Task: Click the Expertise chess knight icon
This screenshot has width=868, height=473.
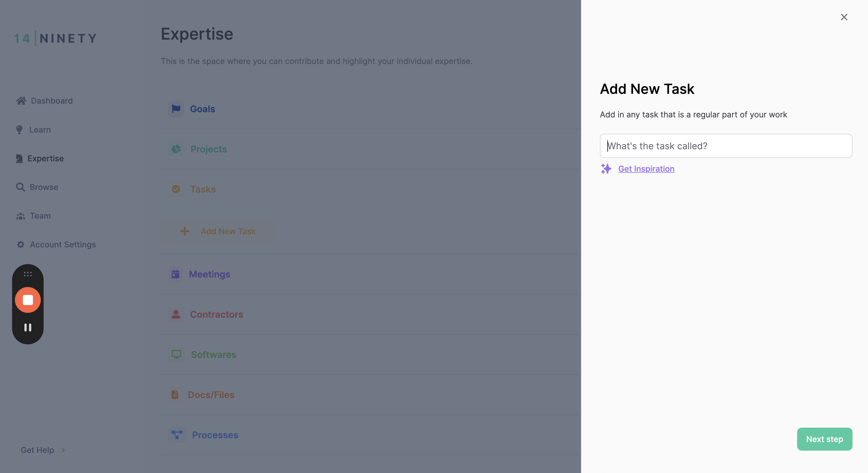Action: pos(20,158)
